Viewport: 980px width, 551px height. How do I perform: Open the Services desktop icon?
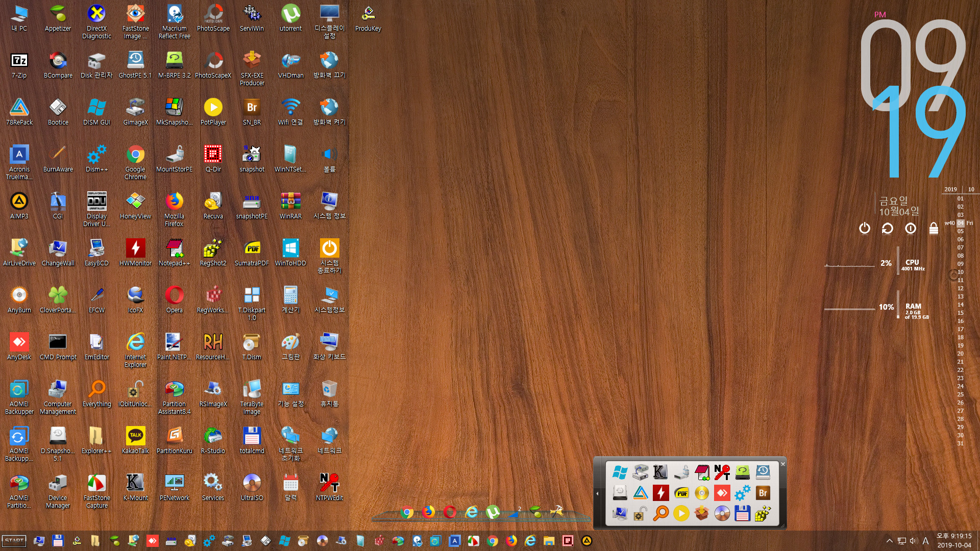click(x=213, y=488)
